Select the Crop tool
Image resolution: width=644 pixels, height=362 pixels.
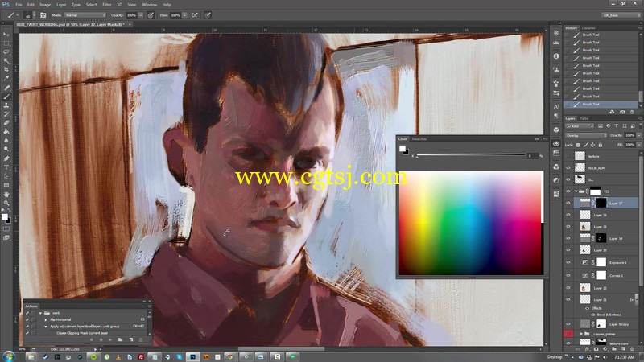coord(6,70)
